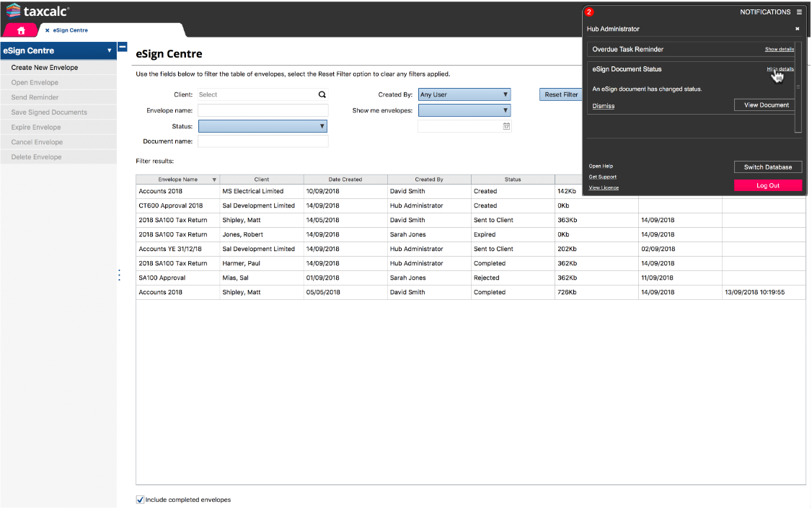Collapse the sidebar with minus icon

coord(122,47)
